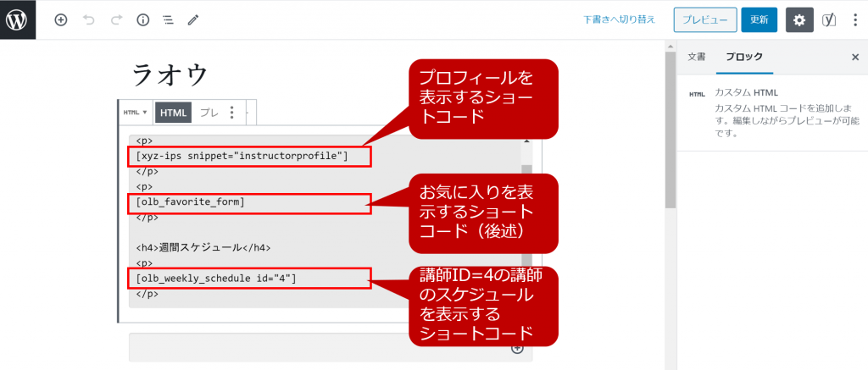Screen dimensions: 868x370
Task: Redo the last undone change
Action: [116, 20]
